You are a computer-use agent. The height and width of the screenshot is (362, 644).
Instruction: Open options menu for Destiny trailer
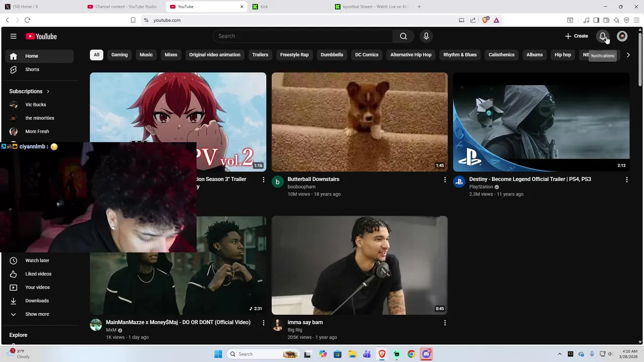pyautogui.click(x=626, y=179)
